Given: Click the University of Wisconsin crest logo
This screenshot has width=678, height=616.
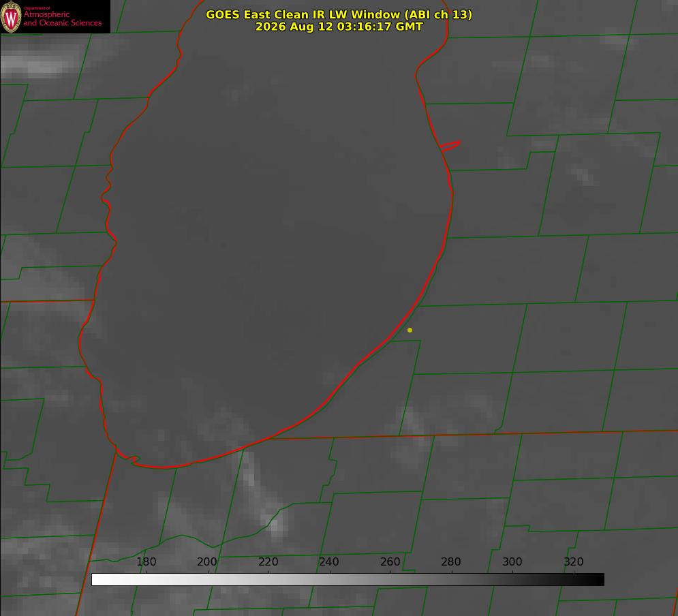Looking at the screenshot, I should coord(11,16).
